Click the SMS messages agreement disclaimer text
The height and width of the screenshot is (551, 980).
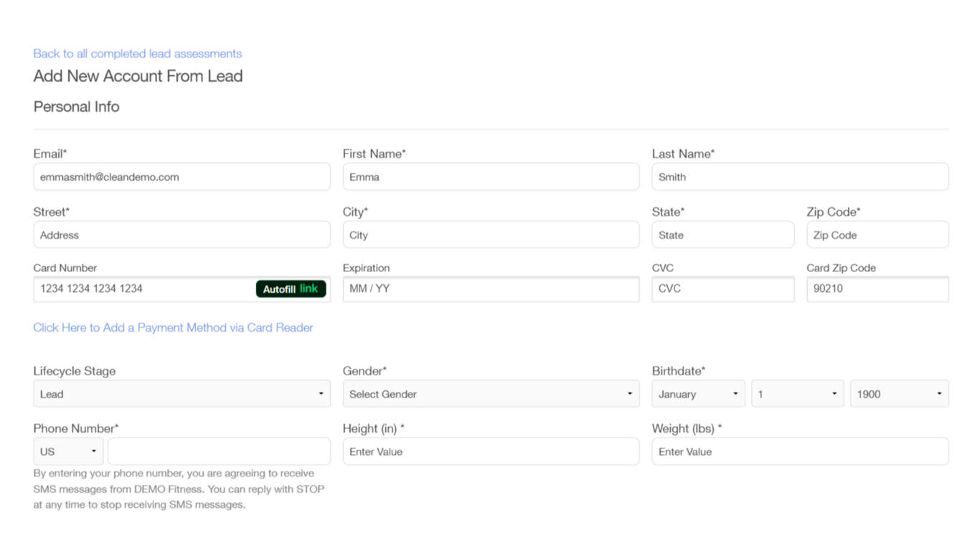[x=179, y=489]
